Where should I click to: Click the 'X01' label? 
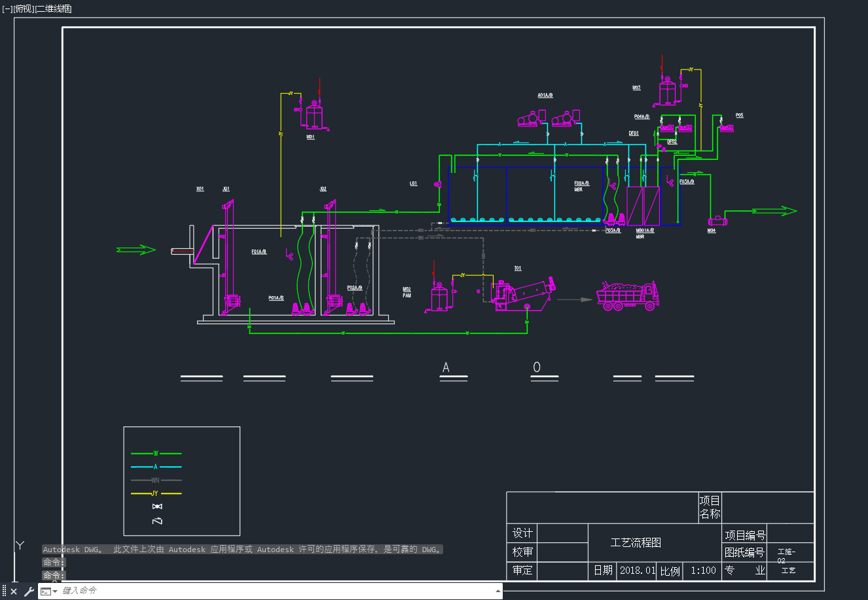pyautogui.click(x=200, y=189)
